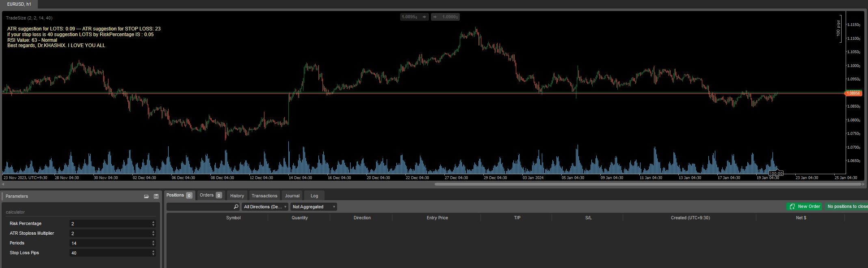The image size is (868, 268).
Task: Open the Log tab
Action: coord(314,196)
